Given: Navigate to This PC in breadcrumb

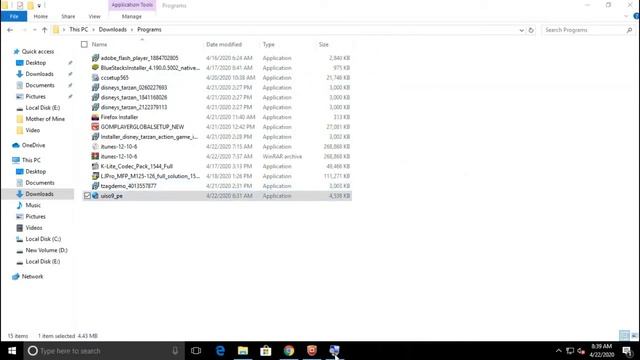Looking at the screenshot, I should [78, 30].
